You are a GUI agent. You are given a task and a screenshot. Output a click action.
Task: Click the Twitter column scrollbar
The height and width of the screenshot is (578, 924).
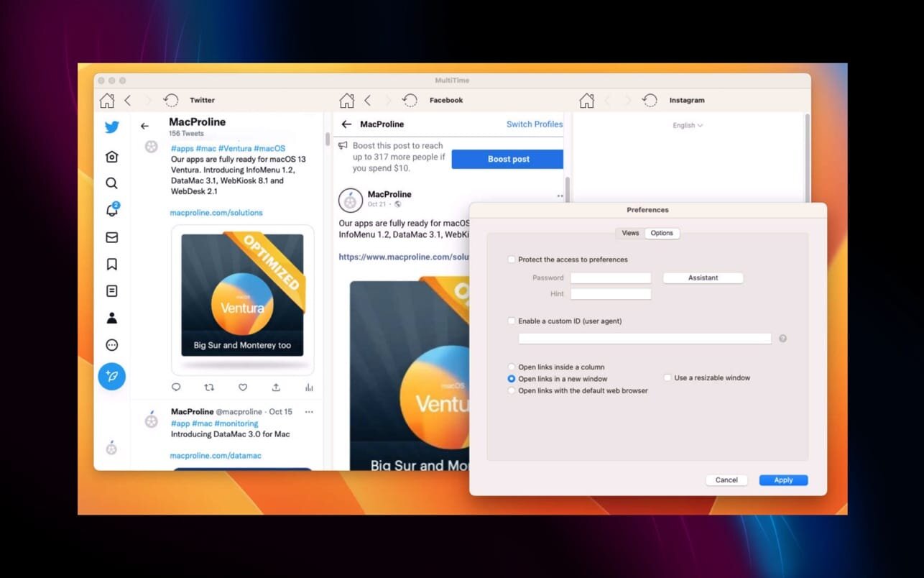[328, 139]
